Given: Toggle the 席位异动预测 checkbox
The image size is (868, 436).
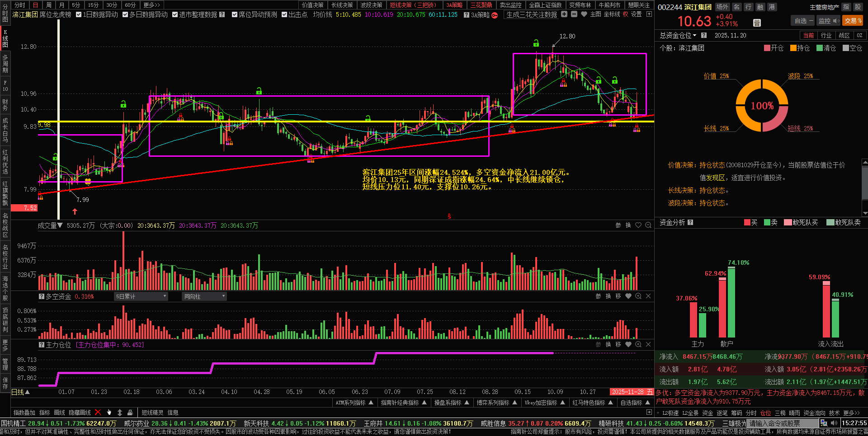Looking at the screenshot, I should click(x=235, y=14).
